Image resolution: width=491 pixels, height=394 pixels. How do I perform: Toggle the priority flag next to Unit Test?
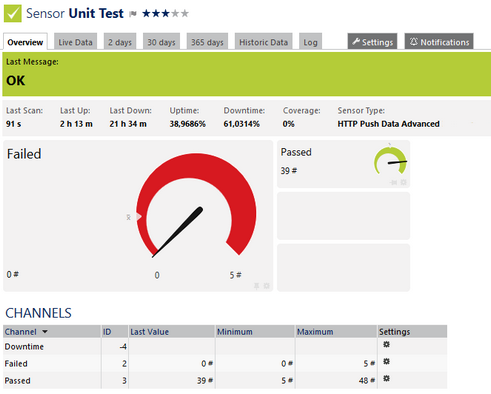coord(133,14)
